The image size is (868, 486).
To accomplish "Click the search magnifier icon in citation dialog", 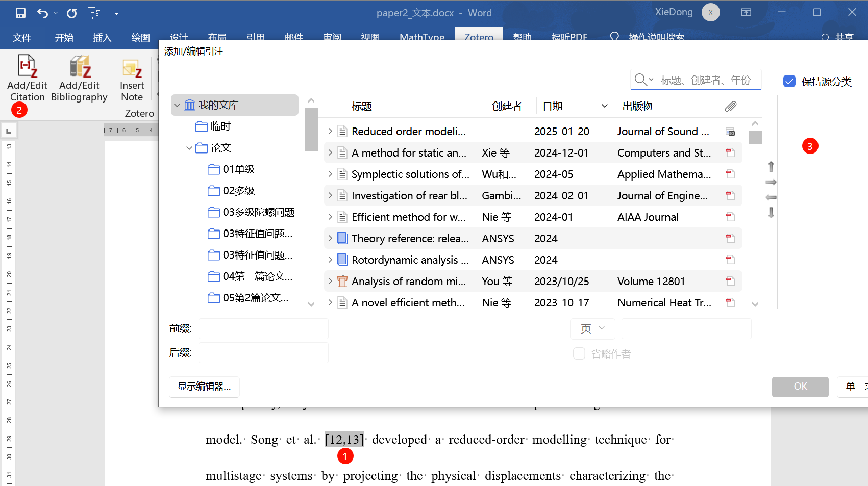I will 640,80.
